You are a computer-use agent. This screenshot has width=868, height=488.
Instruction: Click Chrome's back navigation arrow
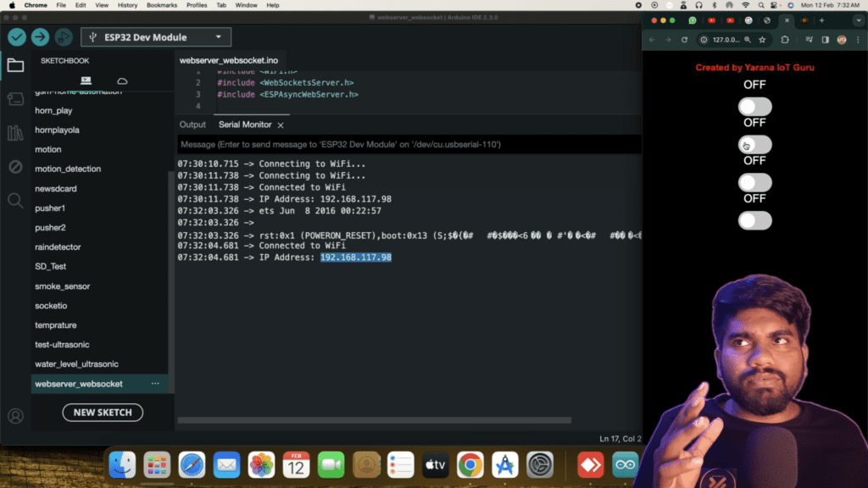652,40
